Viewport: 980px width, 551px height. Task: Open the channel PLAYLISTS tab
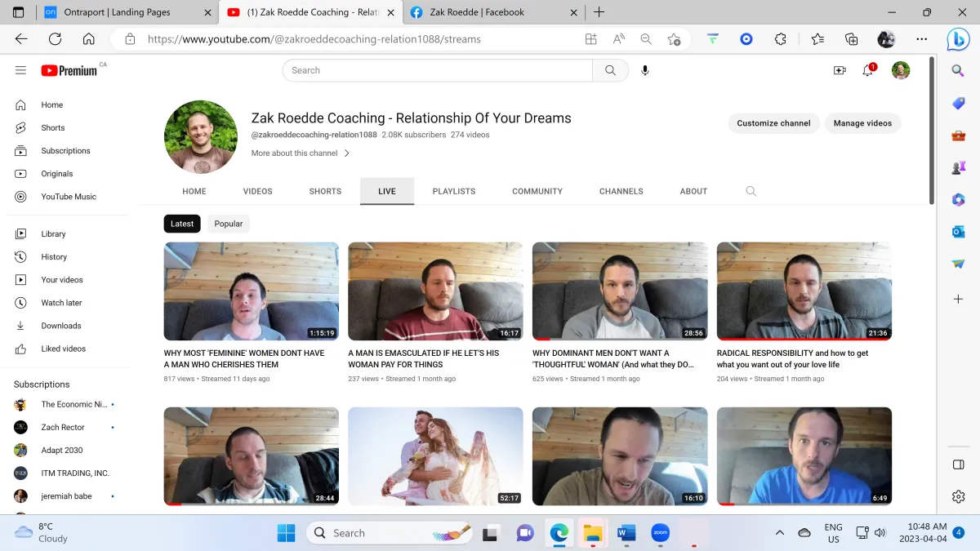point(454,191)
